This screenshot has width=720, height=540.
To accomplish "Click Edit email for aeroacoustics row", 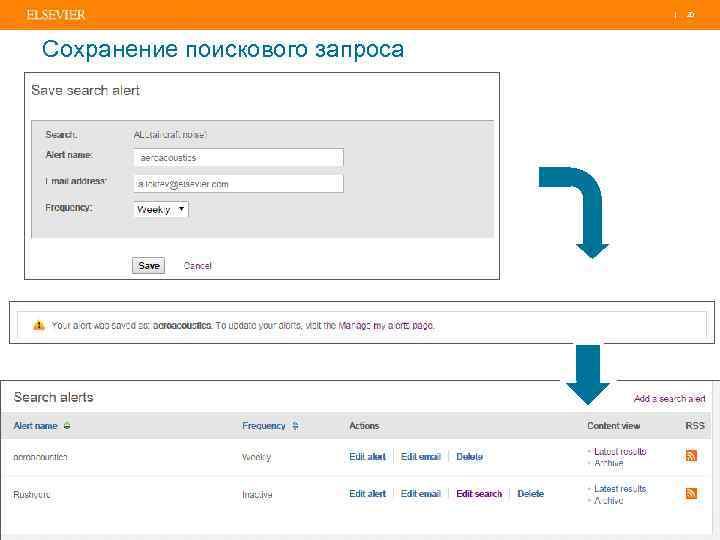I will coord(420,457).
